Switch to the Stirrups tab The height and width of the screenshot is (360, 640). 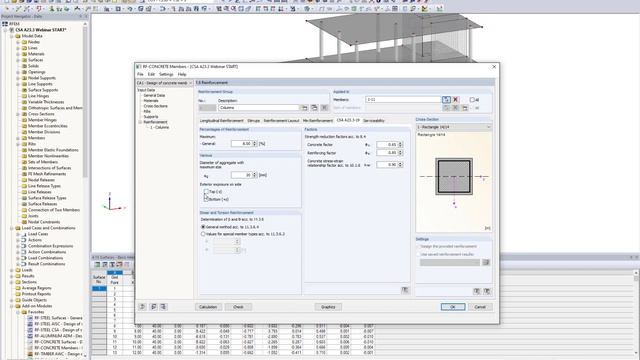(253, 121)
